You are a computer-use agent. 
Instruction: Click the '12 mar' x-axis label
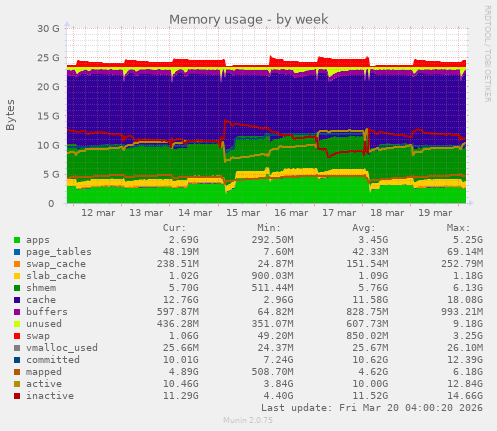(x=98, y=213)
